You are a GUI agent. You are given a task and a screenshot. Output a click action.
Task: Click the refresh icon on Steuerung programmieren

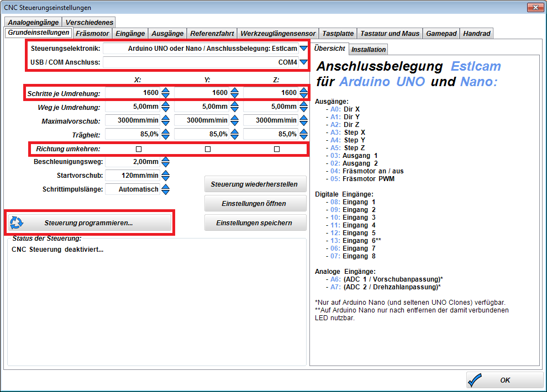[17, 223]
